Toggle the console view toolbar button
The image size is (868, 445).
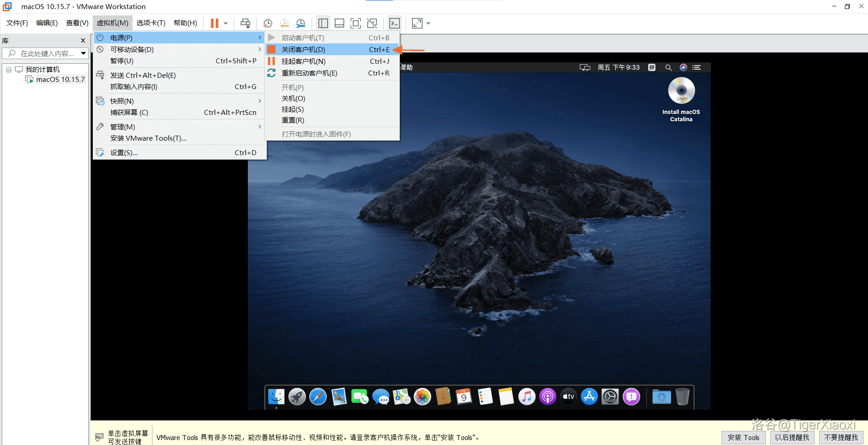tap(394, 23)
